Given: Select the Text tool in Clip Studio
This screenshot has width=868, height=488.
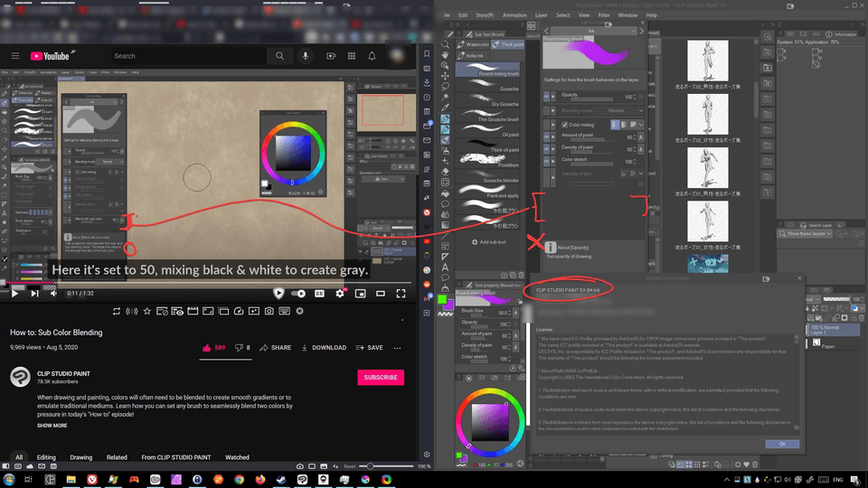Looking at the screenshot, I should 445,267.
